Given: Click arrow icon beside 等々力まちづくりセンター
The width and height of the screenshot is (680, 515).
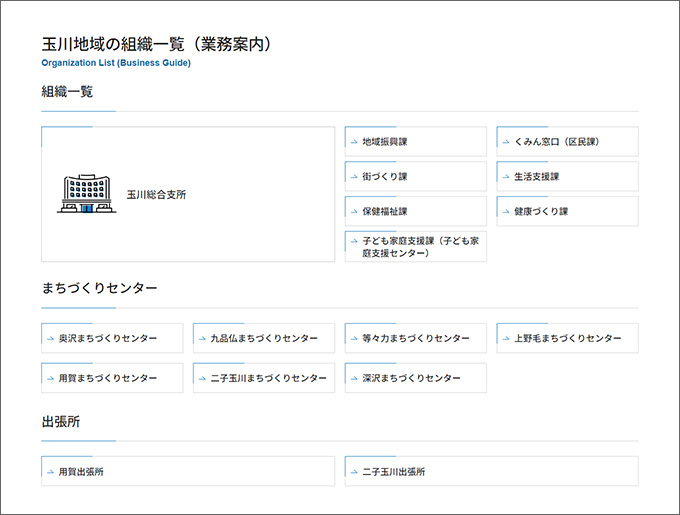Looking at the screenshot, I should click(354, 339).
